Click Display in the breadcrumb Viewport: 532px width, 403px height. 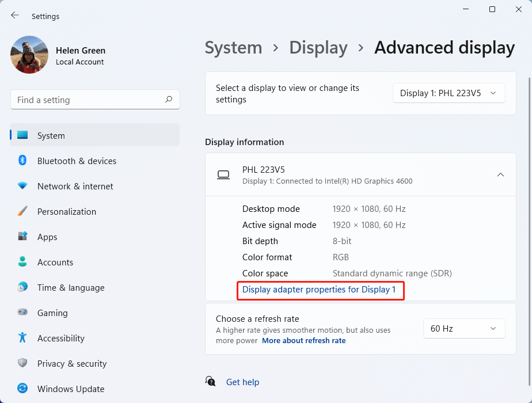(318, 47)
